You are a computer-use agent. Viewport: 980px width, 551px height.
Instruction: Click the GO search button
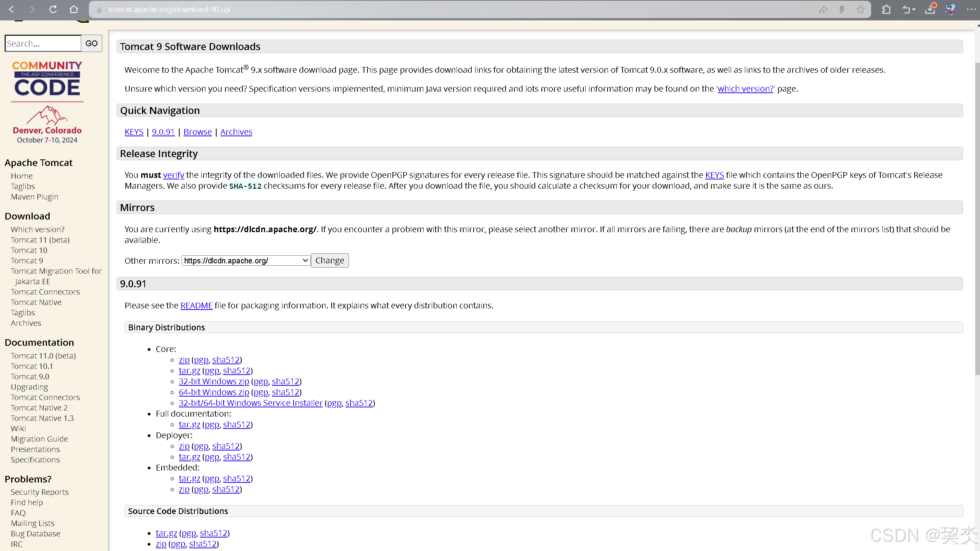91,44
